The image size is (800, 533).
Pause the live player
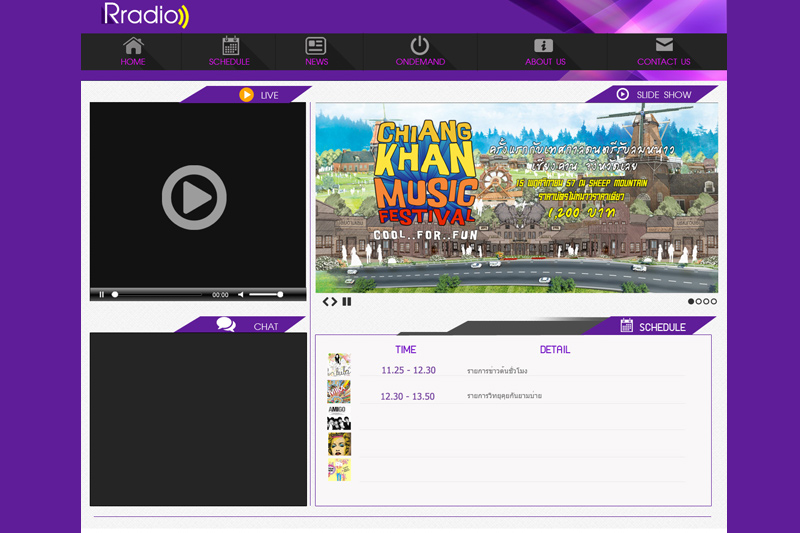pyautogui.click(x=102, y=294)
